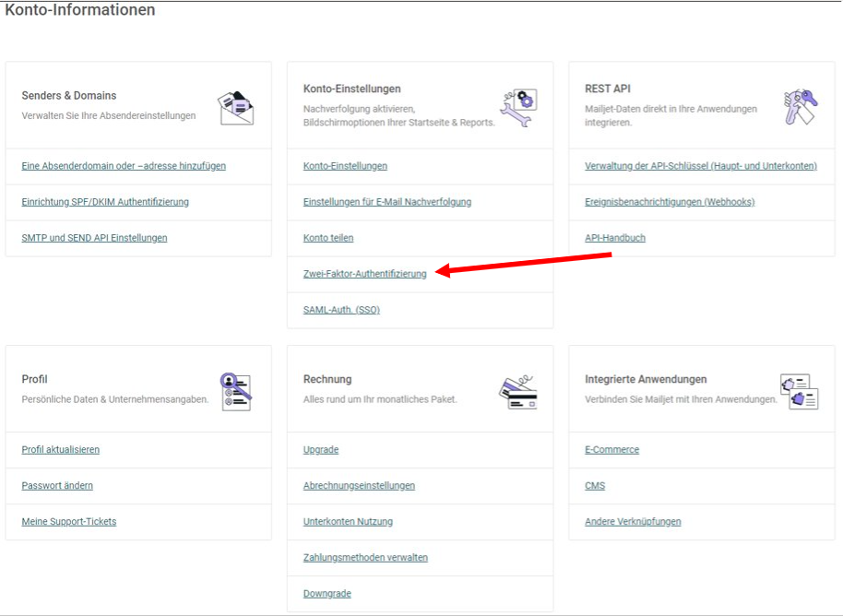Click 'Alles rund um Ihr monatliches Paket' text
This screenshot has height=616, width=843.
380,399
